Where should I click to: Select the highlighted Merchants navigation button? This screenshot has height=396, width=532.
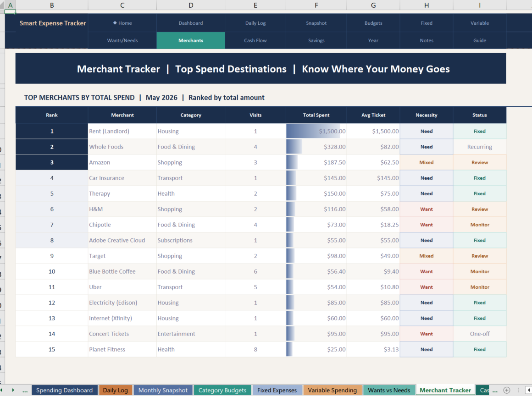click(x=191, y=40)
